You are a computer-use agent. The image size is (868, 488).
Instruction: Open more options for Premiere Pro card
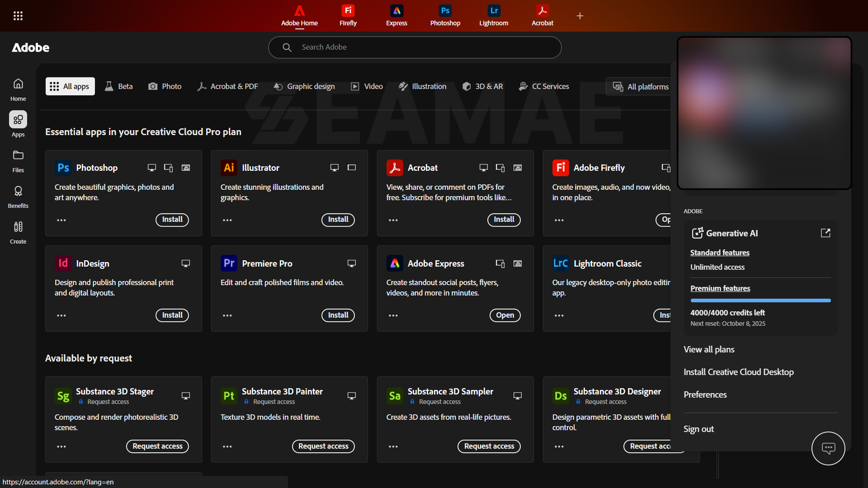pos(227,316)
